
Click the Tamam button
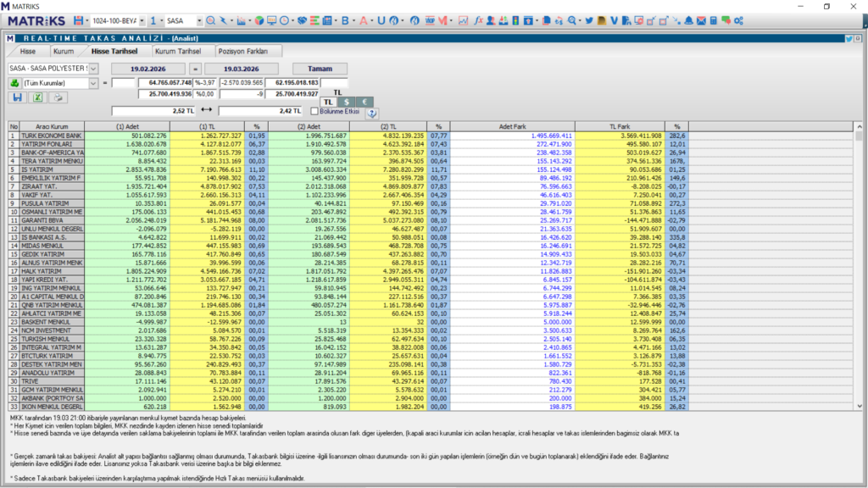320,69
